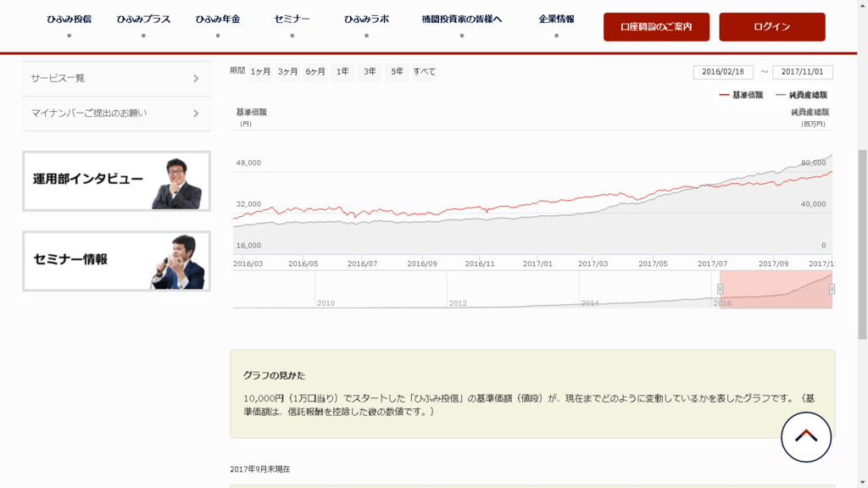868x488 pixels.
Task: Click the 2017年9月末現在 text
Action: [x=260, y=469]
